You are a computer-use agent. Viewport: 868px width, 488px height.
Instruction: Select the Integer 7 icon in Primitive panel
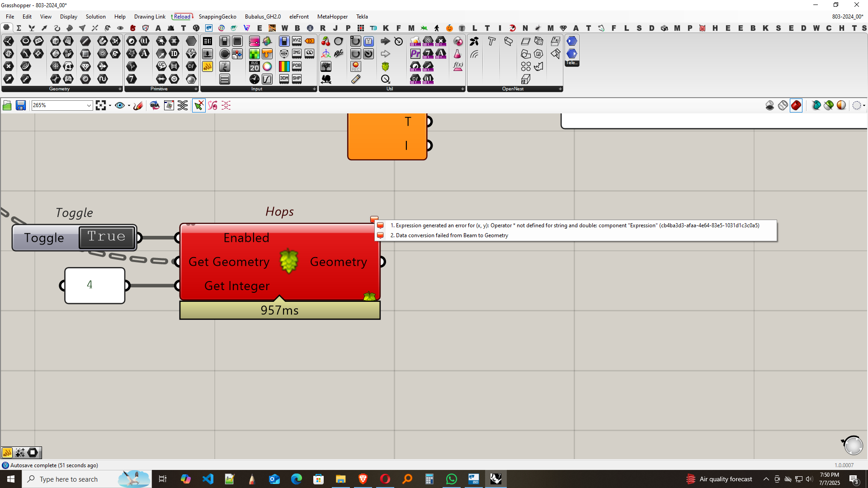tap(132, 79)
